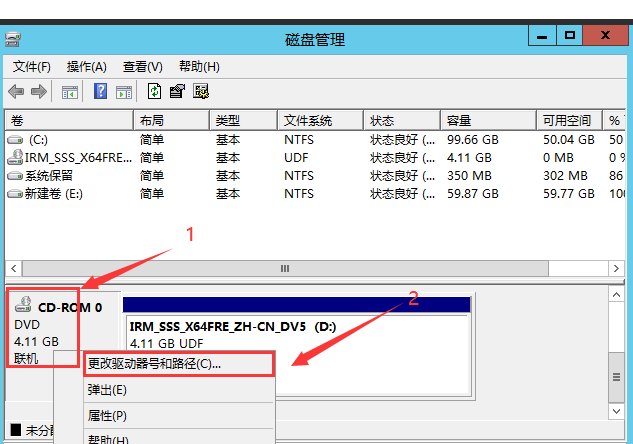Sort by the 卷 column header
This screenshot has height=444, width=633.
[69, 120]
